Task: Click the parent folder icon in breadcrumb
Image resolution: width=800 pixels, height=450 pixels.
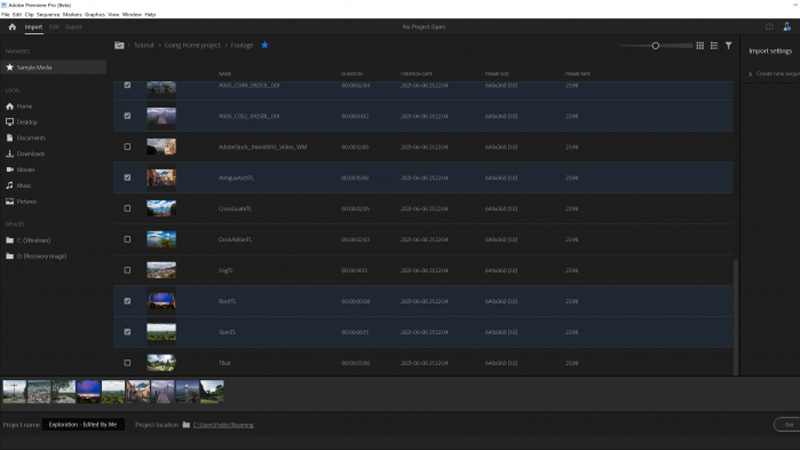Action: [x=120, y=45]
